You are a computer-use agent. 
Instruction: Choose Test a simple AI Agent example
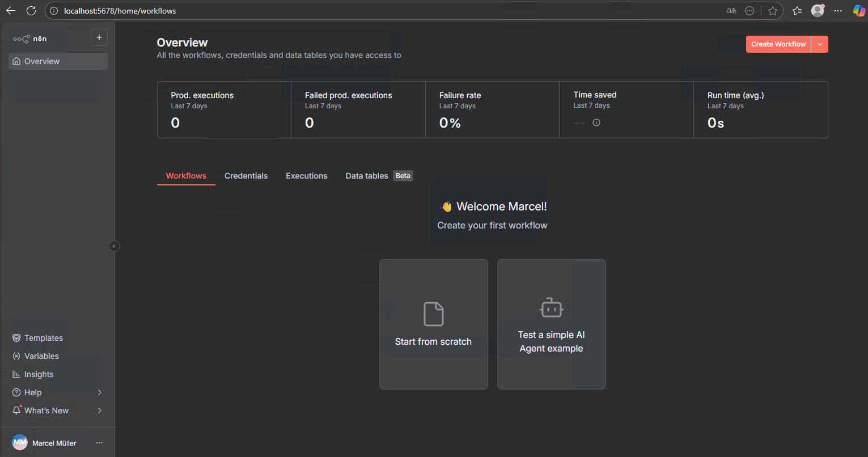coord(551,324)
